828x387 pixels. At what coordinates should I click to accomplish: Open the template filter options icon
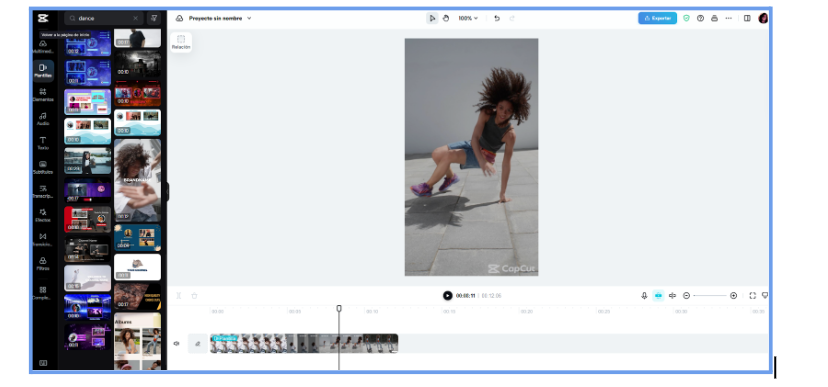coord(154,18)
